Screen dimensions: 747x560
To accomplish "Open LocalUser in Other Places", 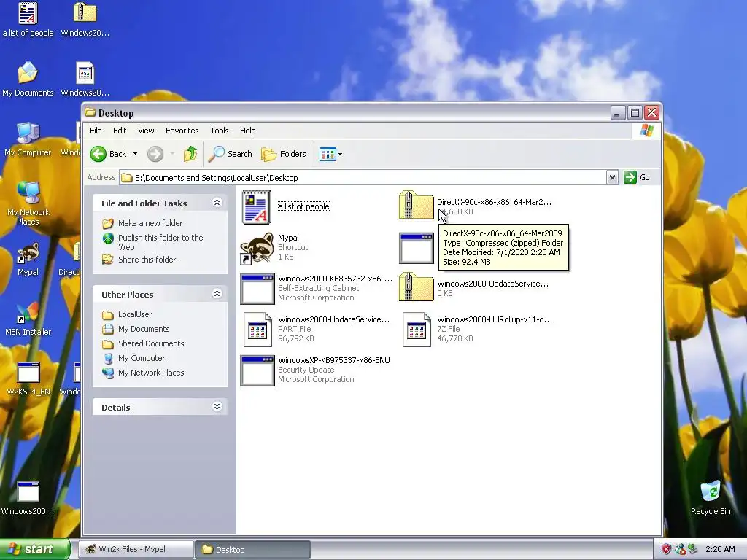I will (135, 314).
